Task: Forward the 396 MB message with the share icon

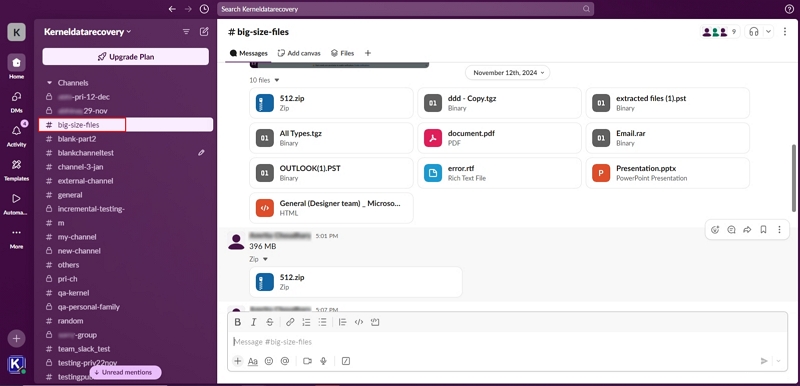Action: 747,229
